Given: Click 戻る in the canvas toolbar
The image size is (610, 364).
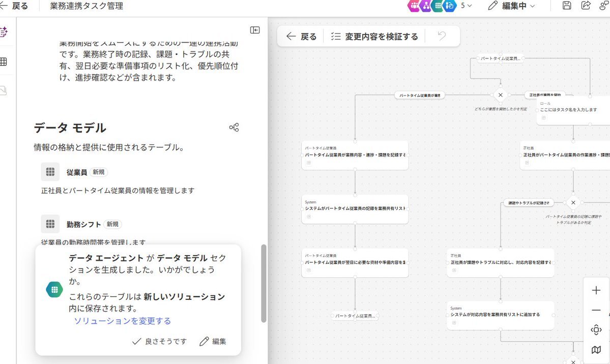Looking at the screenshot, I should [x=302, y=37].
